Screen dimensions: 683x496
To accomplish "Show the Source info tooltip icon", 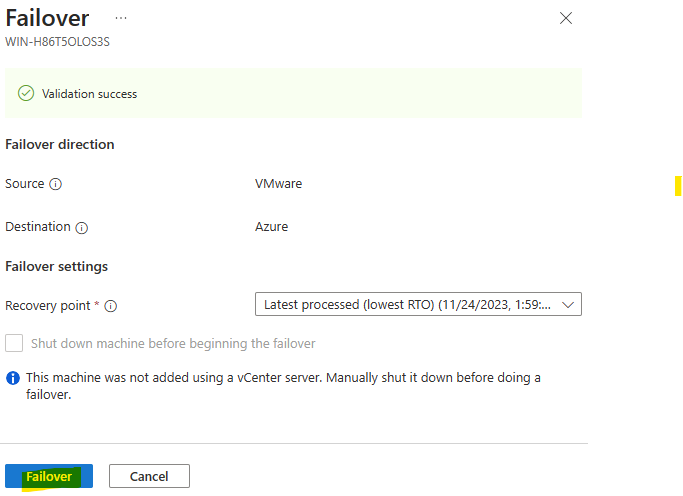I will coord(55,184).
